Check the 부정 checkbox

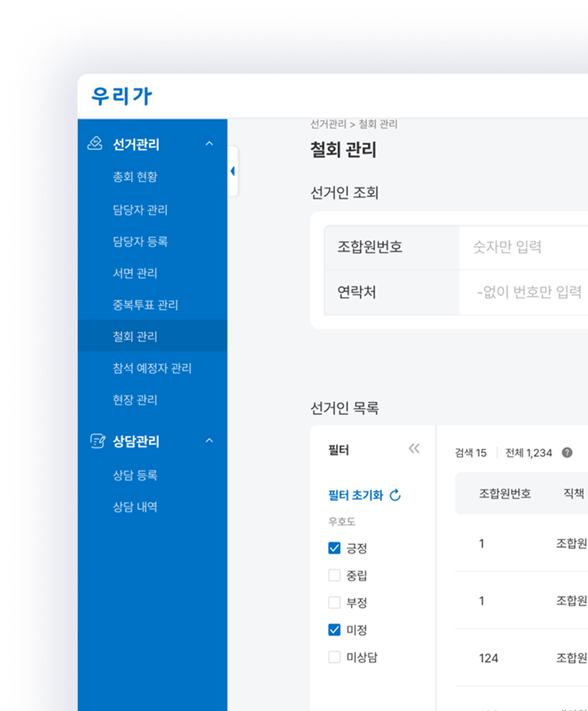click(x=334, y=603)
